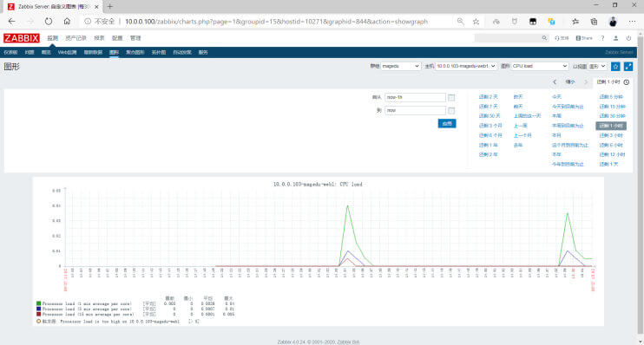This screenshot has width=644, height=345.
Task: Go to 概览 (Overview) submenu
Action: click(46, 53)
